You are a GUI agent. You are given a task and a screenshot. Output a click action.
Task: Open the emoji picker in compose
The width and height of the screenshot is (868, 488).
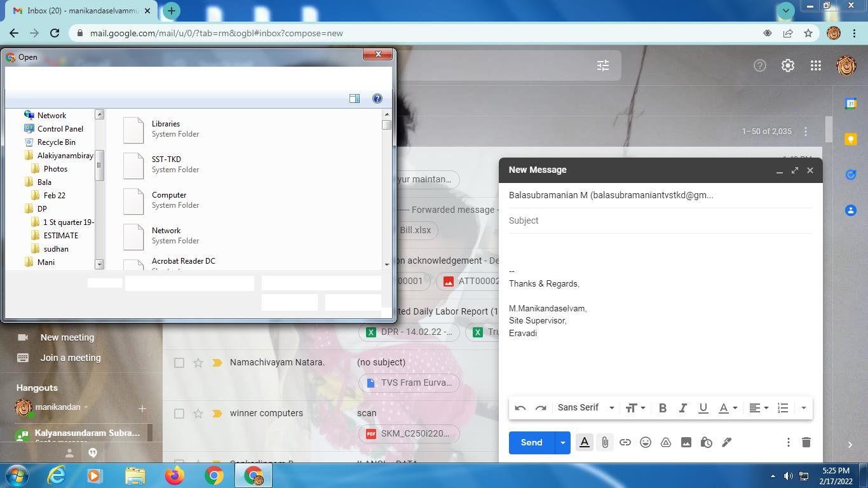click(646, 442)
